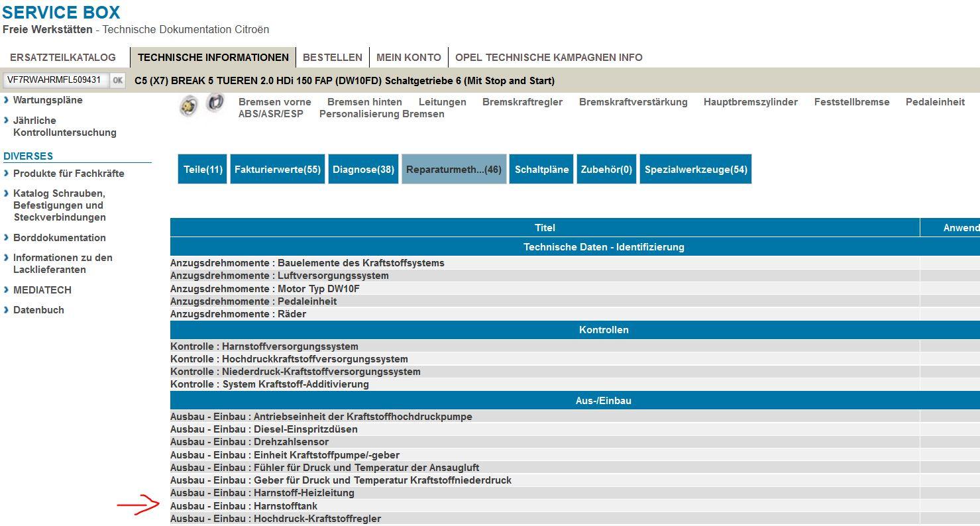
Task: Click the brake caliper icon beside the disc
Action: [x=215, y=103]
